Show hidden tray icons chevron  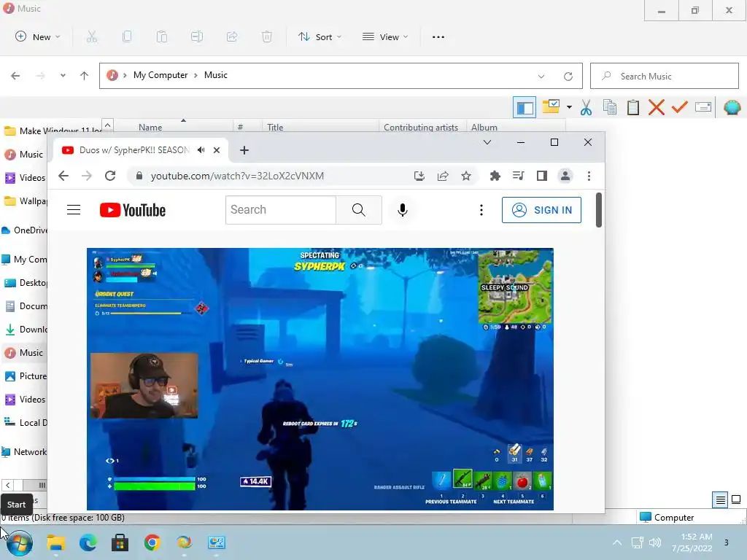tap(617, 542)
